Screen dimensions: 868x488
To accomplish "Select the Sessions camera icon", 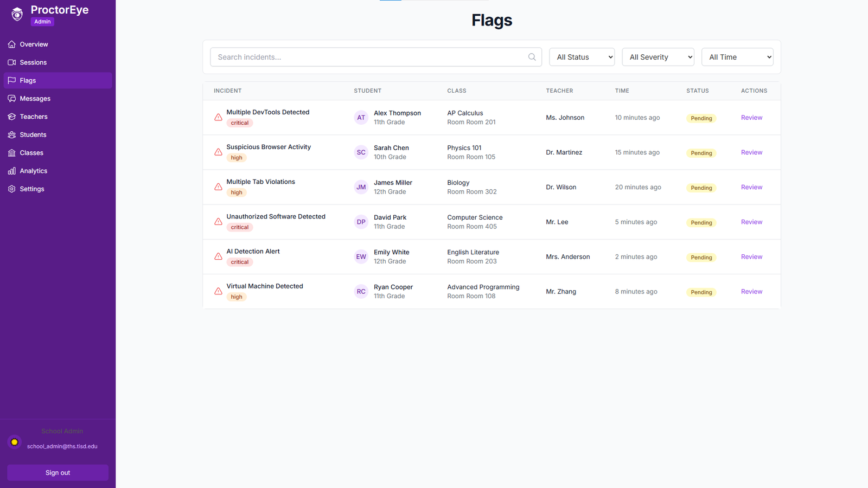I will pos(11,62).
